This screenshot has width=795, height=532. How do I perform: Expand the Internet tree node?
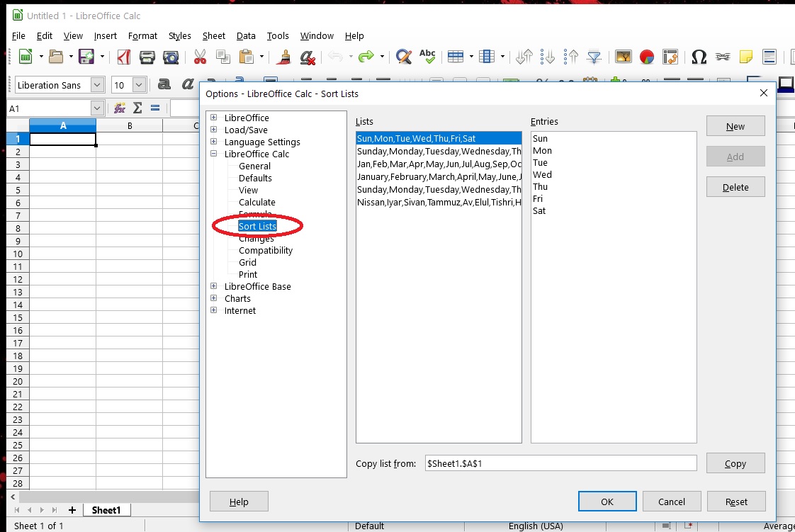click(214, 310)
